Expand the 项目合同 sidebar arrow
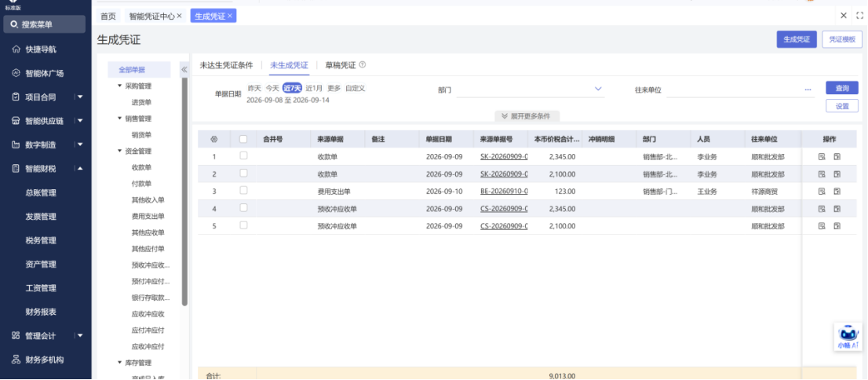 pos(80,97)
